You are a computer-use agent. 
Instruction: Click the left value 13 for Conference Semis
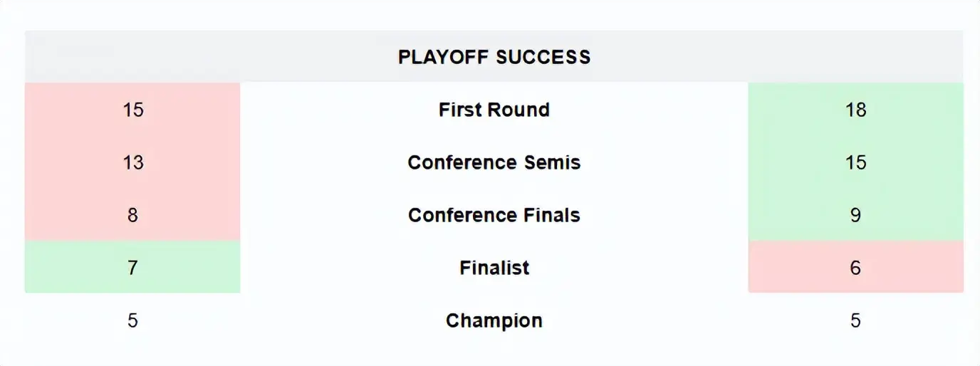pyautogui.click(x=133, y=162)
